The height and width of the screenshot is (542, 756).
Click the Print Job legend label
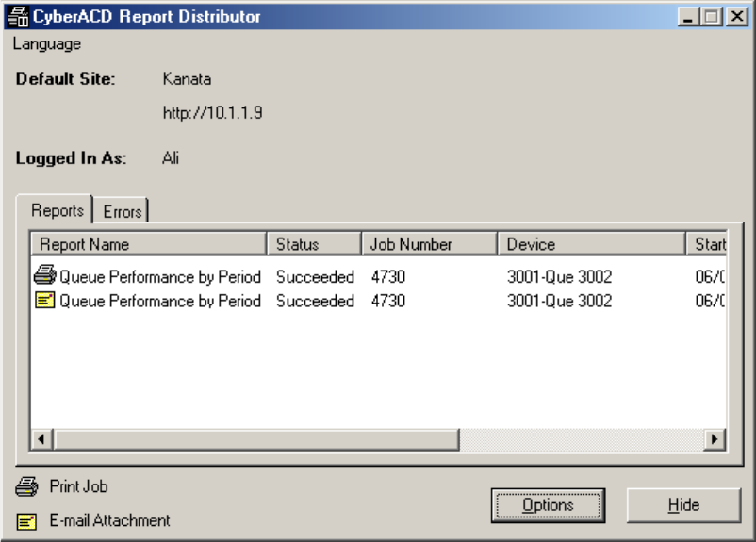[x=78, y=486]
